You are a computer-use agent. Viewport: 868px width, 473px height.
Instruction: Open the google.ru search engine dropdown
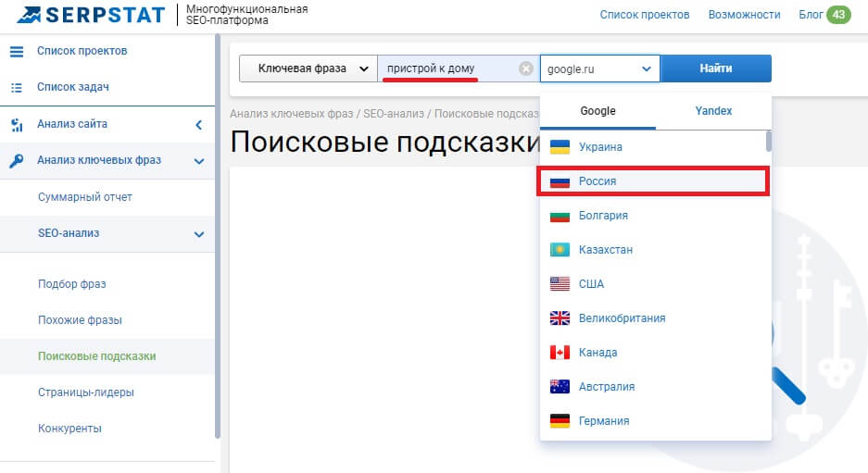(600, 68)
